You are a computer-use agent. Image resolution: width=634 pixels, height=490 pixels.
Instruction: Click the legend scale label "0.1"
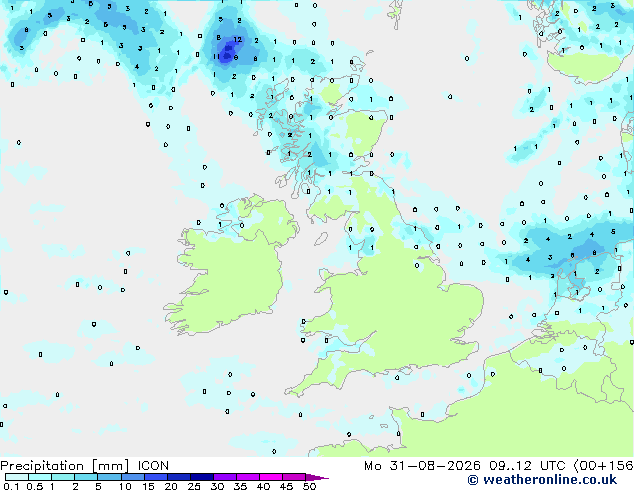pos(11,486)
